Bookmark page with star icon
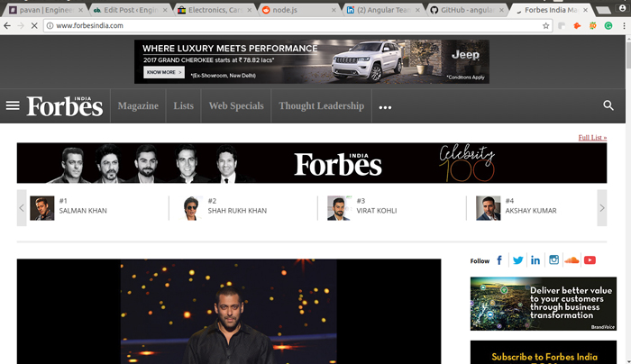631x364 pixels. 546,26
